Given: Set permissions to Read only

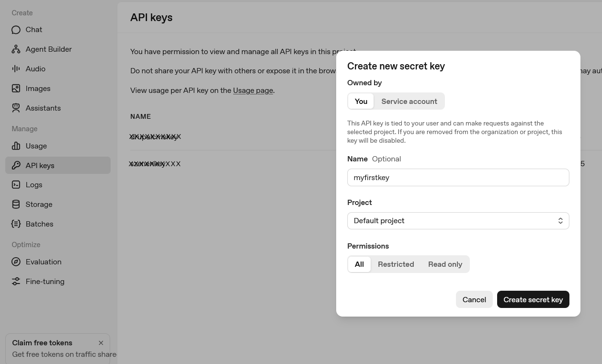Looking at the screenshot, I should click(x=445, y=264).
